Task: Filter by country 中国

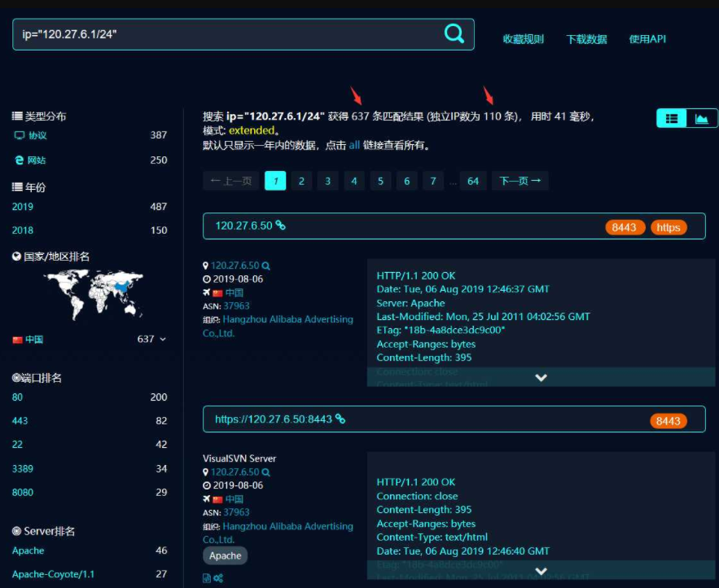Action: point(34,340)
